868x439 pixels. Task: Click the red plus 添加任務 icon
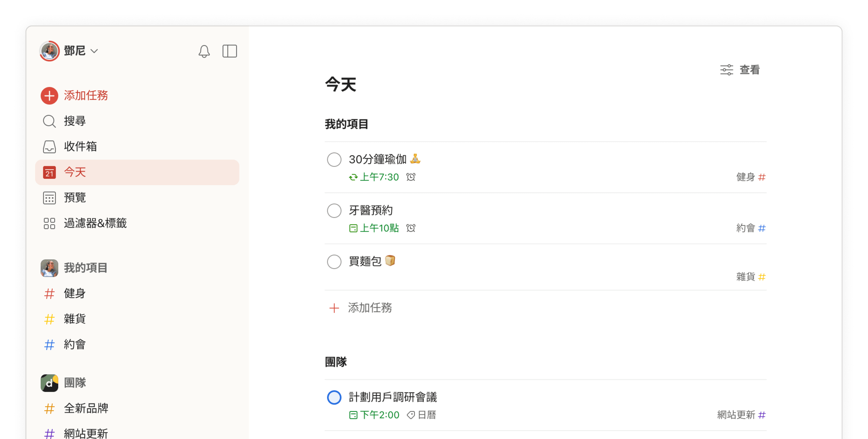coord(49,95)
